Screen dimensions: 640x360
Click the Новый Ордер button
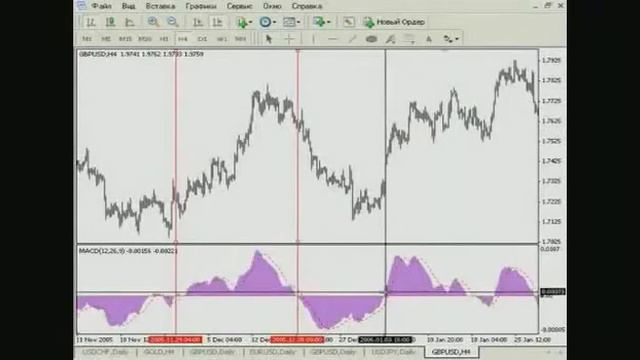394,22
